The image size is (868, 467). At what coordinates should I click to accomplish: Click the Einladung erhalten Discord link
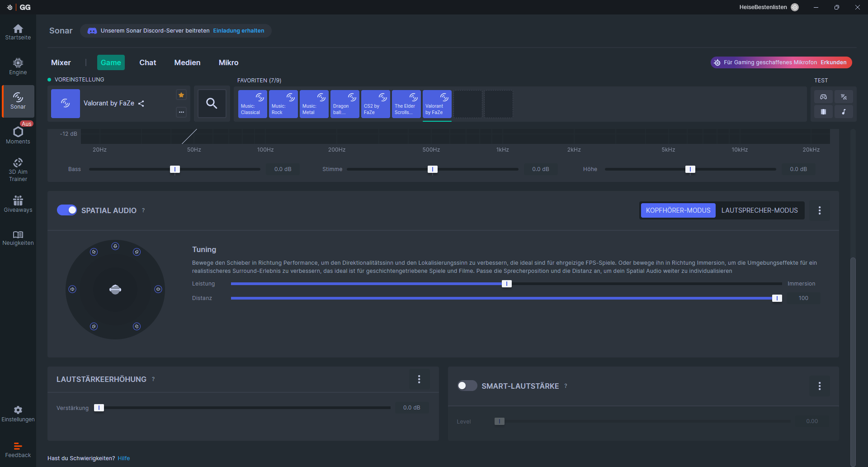point(239,31)
